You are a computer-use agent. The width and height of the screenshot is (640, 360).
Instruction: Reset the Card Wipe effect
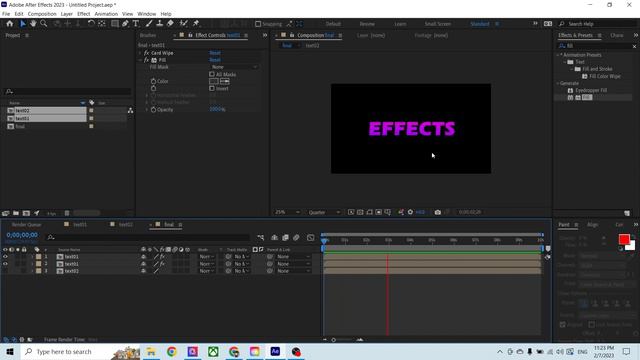[215, 53]
